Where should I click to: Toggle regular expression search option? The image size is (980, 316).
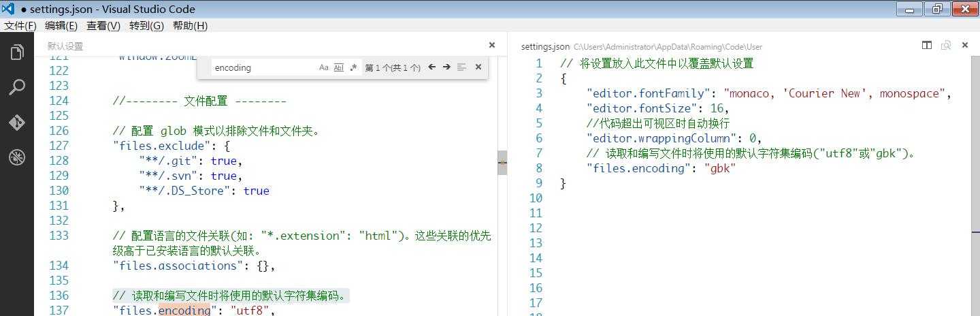click(353, 67)
